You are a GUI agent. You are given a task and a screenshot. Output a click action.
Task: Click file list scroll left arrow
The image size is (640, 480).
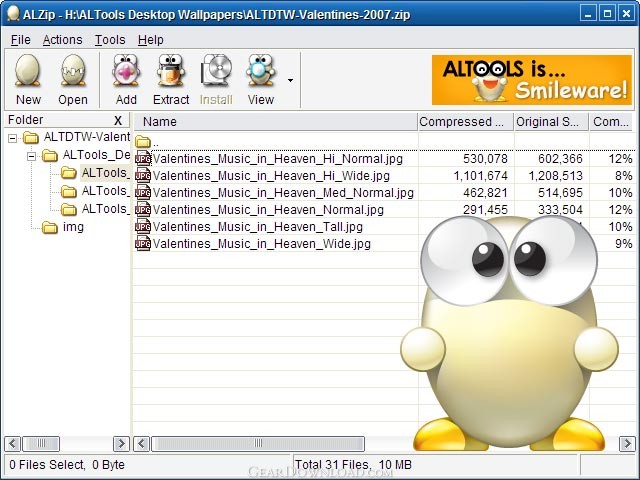142,444
